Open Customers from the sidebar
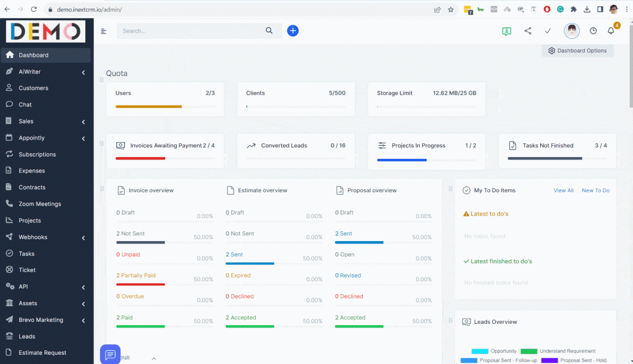This screenshot has height=364, width=633. pyautogui.click(x=33, y=88)
